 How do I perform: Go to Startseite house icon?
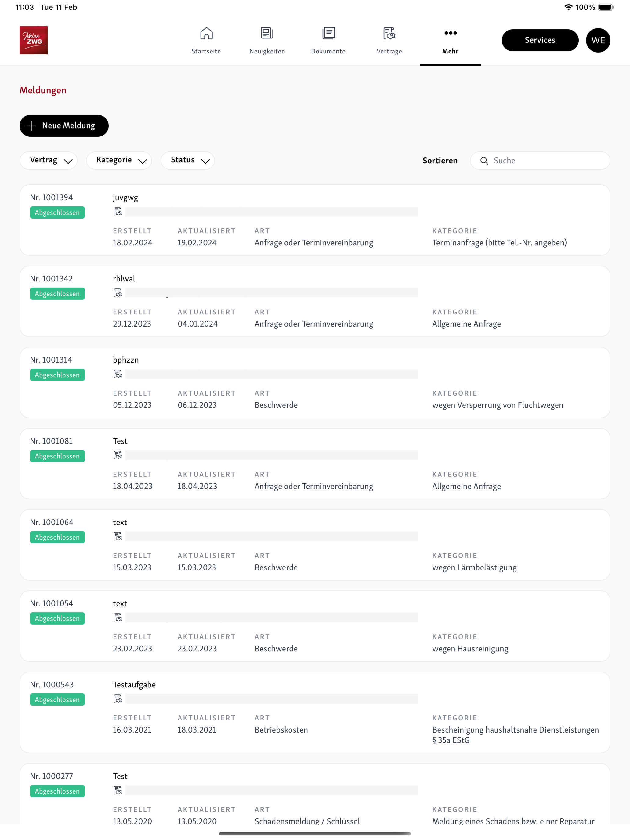pyautogui.click(x=206, y=33)
